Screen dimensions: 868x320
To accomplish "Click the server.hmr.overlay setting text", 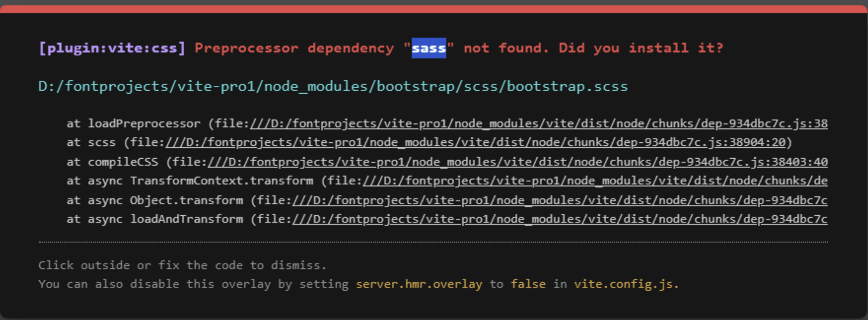I will click(419, 284).
